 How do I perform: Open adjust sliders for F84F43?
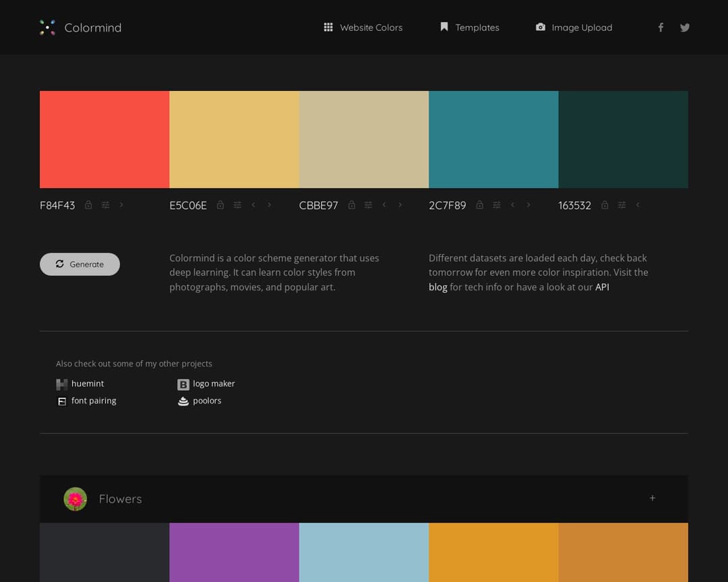point(105,205)
